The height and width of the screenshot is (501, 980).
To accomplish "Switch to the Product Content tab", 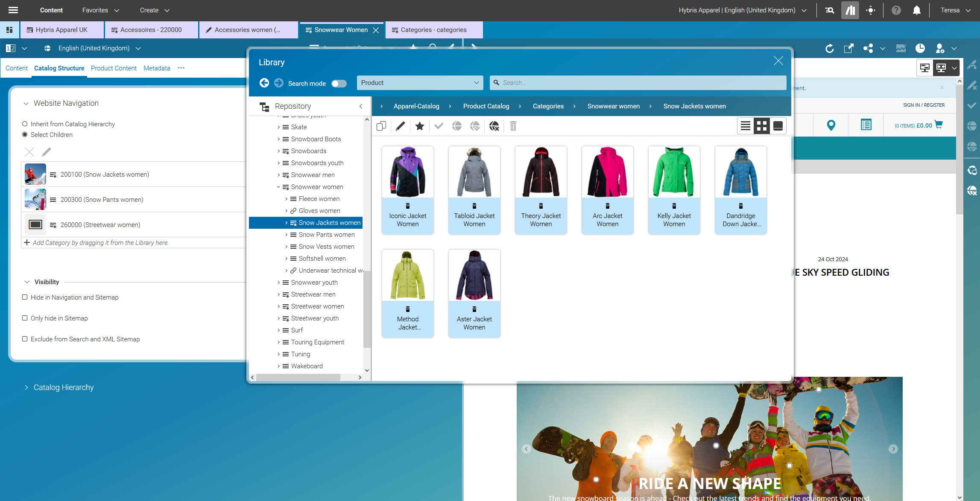I will [x=114, y=68].
